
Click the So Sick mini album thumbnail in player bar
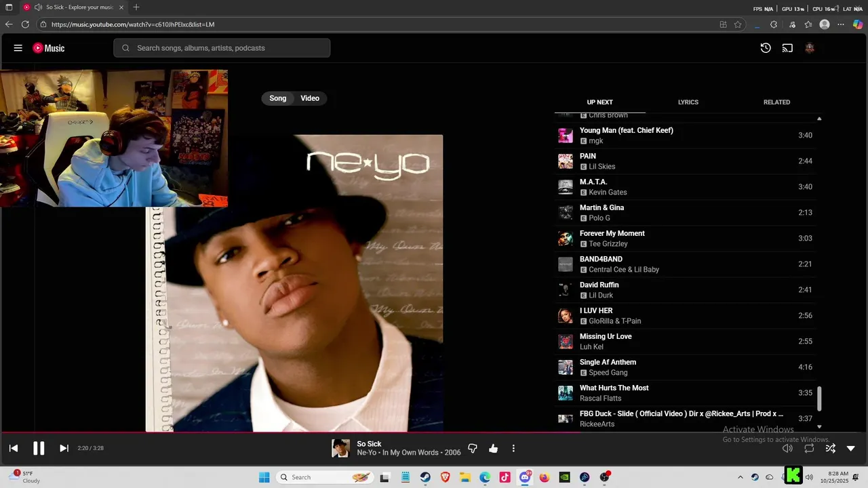click(340, 448)
